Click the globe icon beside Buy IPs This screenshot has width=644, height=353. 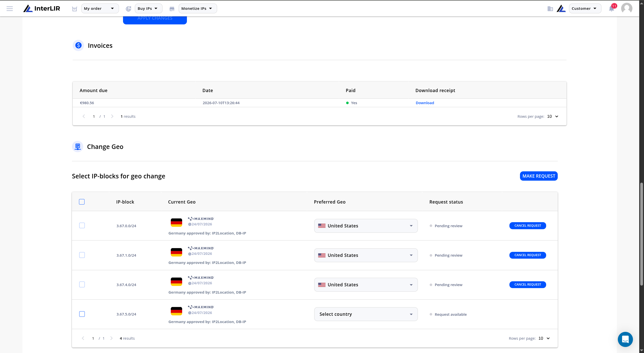coord(129,9)
